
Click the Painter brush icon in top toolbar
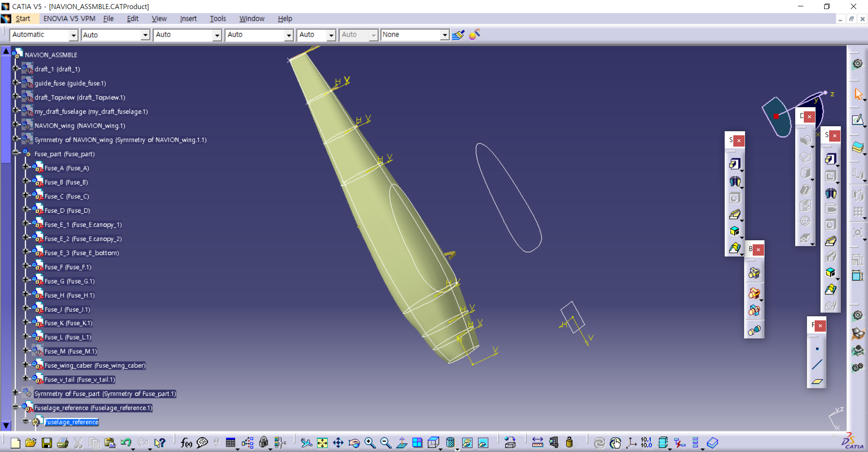pyautogui.click(x=458, y=35)
